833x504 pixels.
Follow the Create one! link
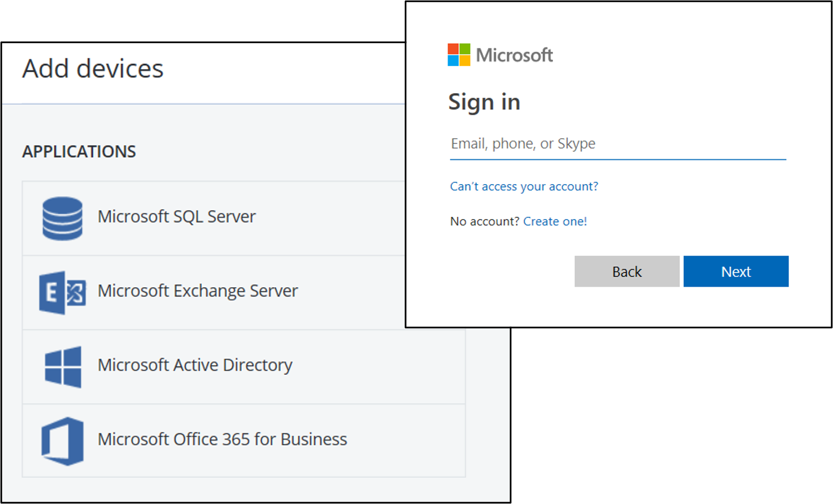tap(555, 221)
